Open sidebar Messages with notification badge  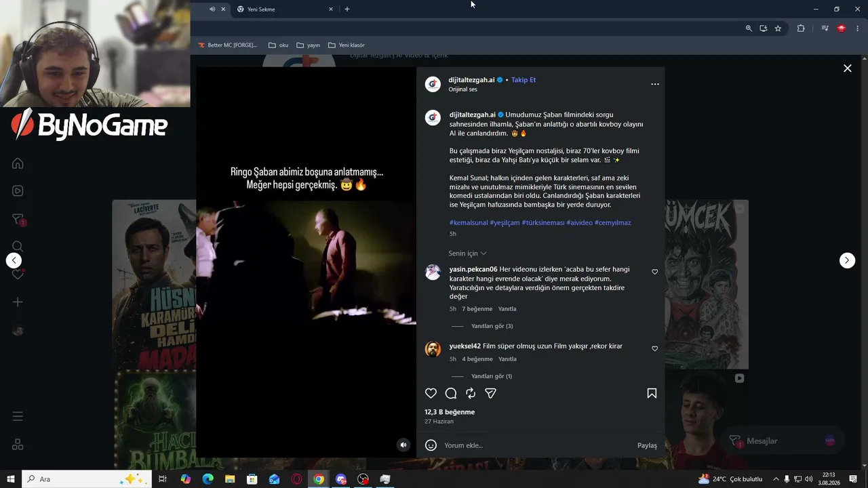pos(18,220)
